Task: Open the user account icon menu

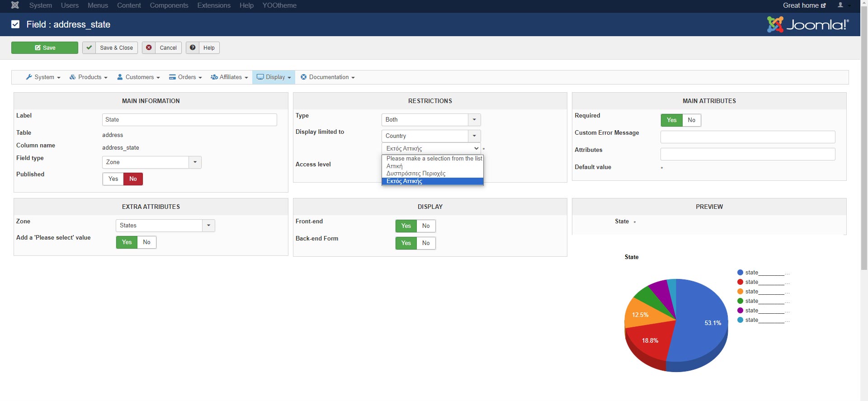Action: (841, 5)
